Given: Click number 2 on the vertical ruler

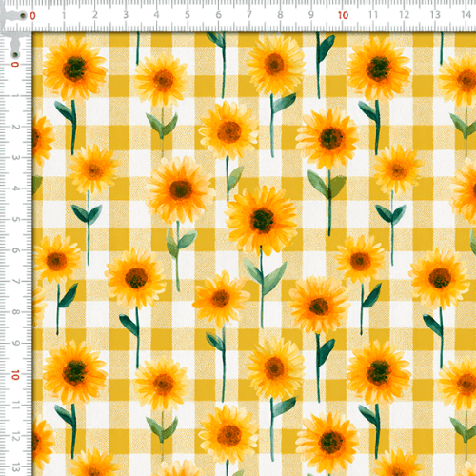Looking at the screenshot, I should [15, 127].
